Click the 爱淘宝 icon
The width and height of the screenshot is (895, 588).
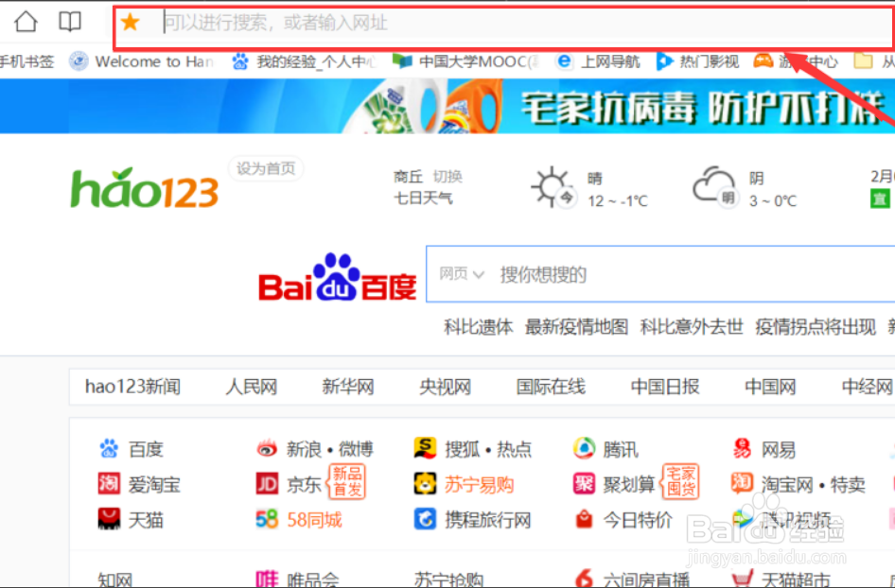[x=109, y=484]
